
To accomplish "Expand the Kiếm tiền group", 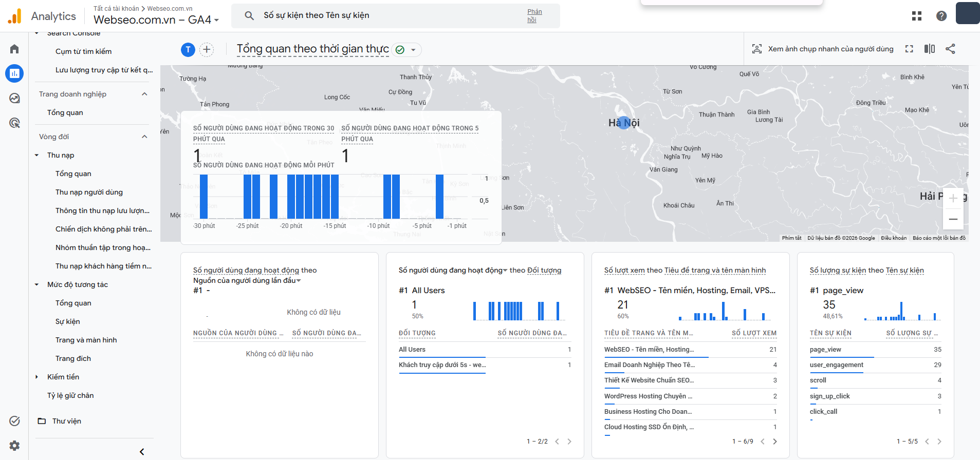I will [36, 377].
